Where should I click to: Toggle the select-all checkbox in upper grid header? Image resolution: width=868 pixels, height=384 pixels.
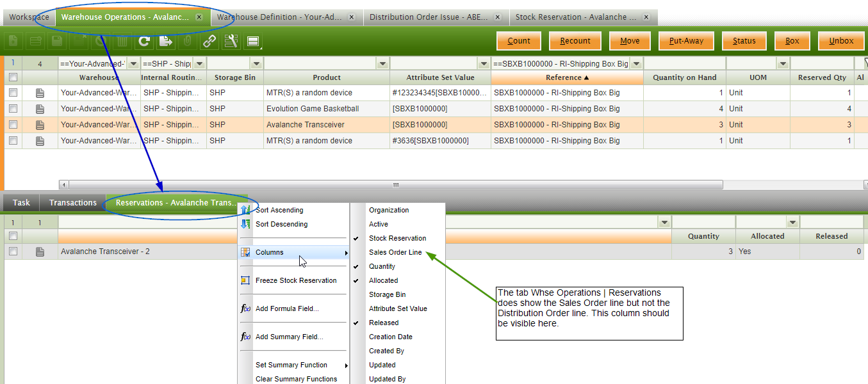click(13, 77)
